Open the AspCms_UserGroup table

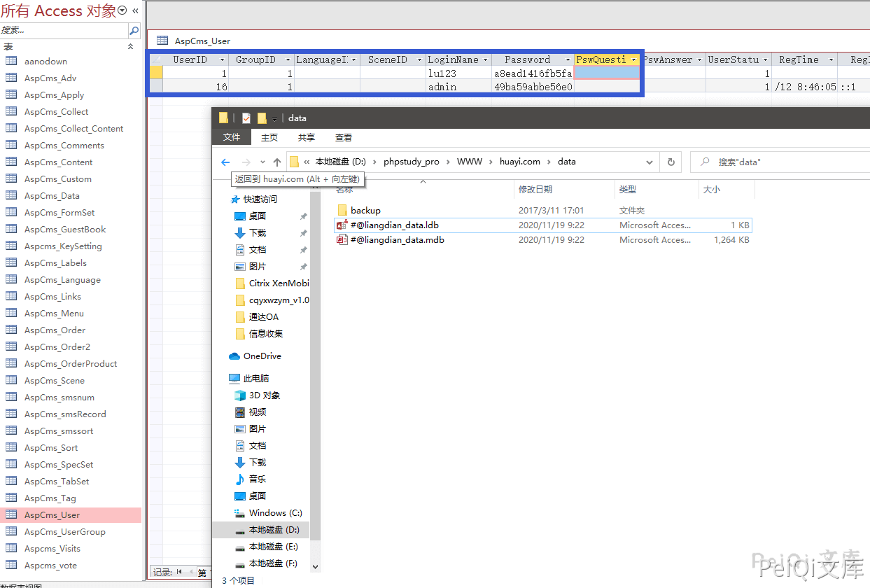click(x=64, y=531)
